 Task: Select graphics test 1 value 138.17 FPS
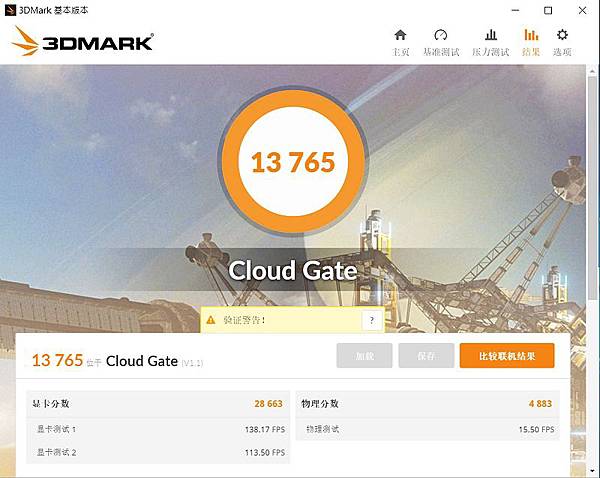pyautogui.click(x=265, y=429)
